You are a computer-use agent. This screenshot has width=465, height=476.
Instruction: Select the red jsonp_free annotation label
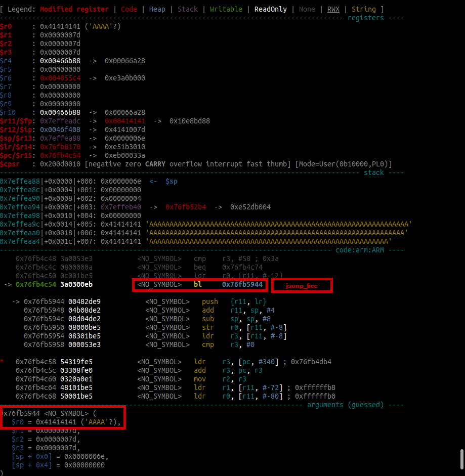302,286
